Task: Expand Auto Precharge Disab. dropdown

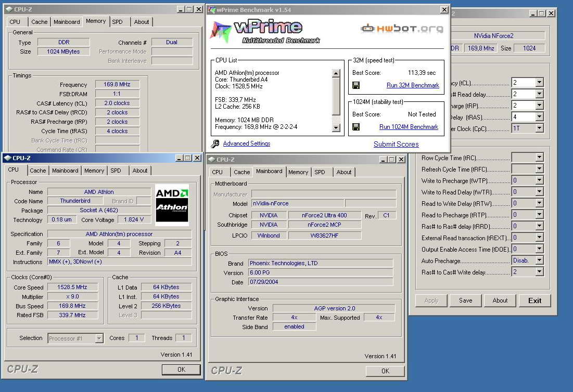Action: tap(539, 260)
